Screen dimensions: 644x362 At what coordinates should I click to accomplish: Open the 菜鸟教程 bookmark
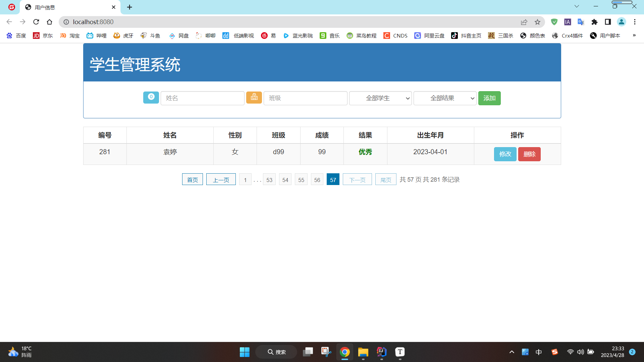(362, 36)
